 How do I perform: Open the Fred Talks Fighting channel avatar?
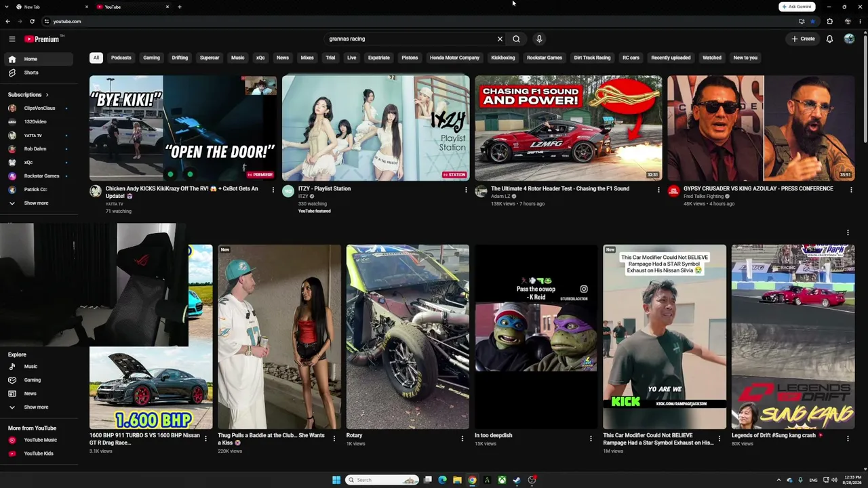(x=673, y=192)
